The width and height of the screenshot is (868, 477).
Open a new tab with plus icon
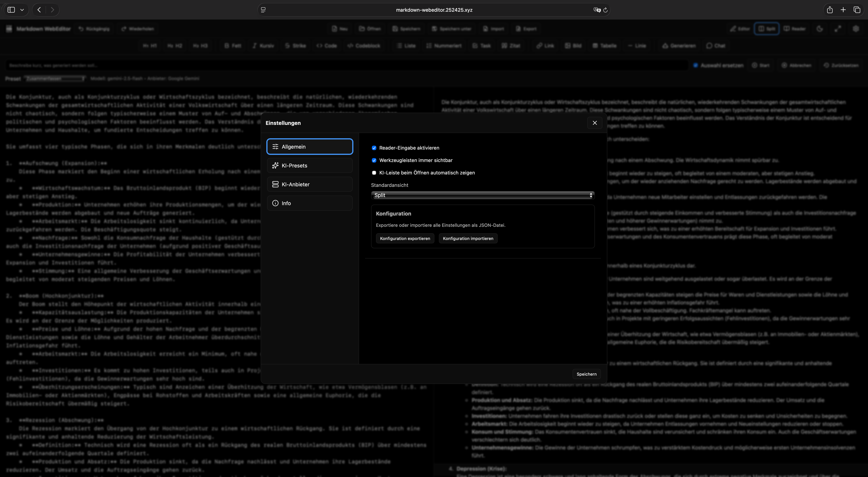[x=843, y=10]
